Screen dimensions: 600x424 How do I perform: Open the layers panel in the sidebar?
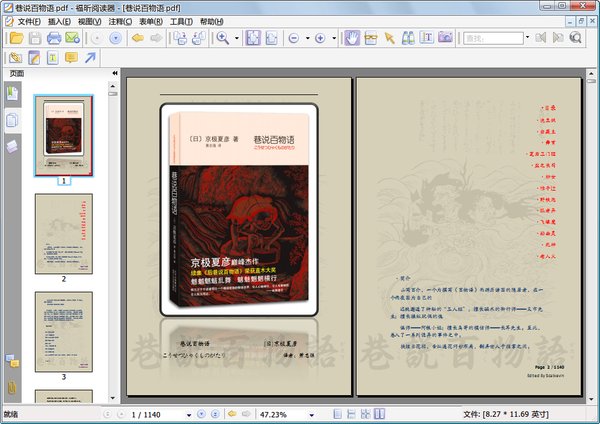click(13, 146)
